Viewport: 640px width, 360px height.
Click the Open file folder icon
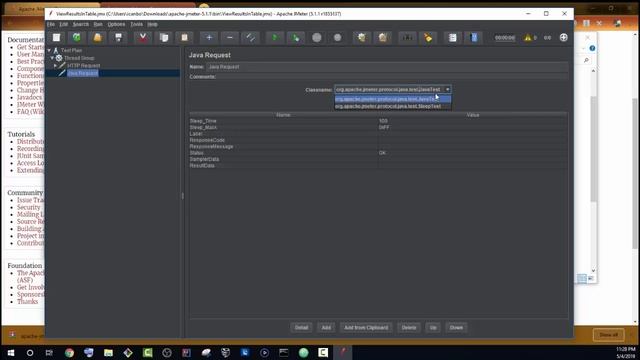[x=98, y=38]
